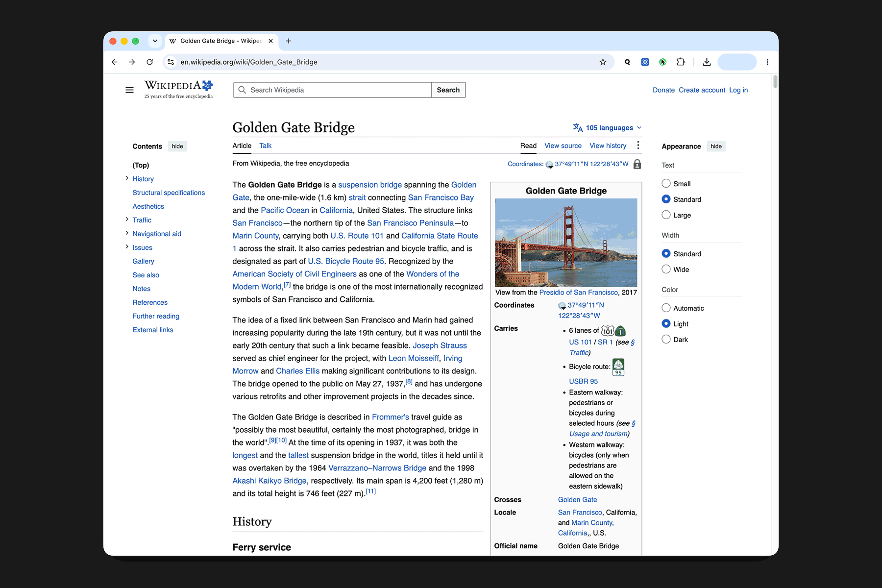Select Large text size
882x588 pixels.
[666, 215]
